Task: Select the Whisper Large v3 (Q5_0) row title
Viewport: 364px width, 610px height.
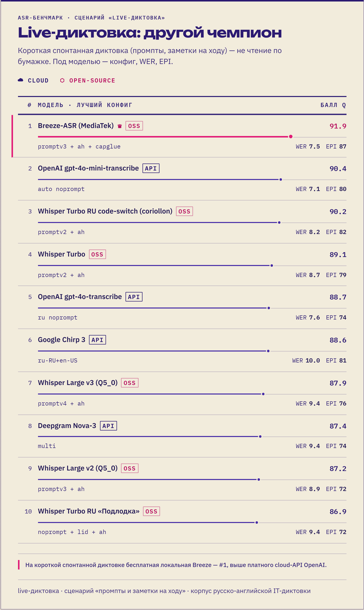Action: point(78,383)
